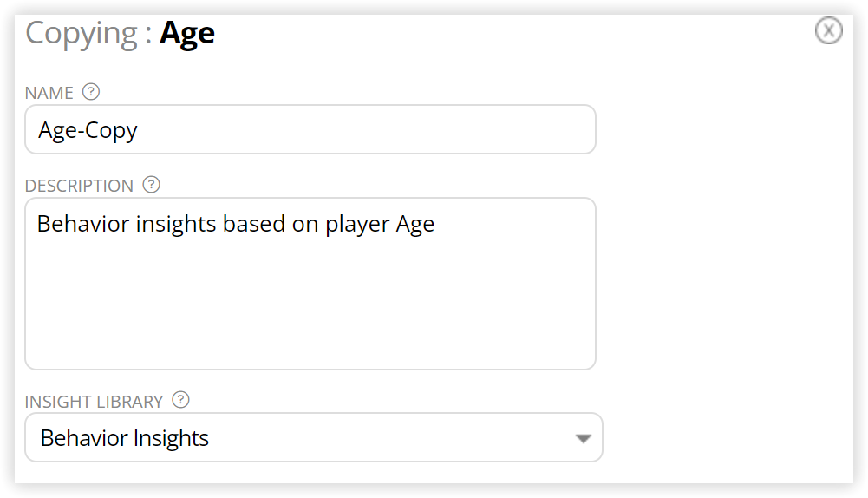Open help tooltip beside NAME label

coord(91,91)
